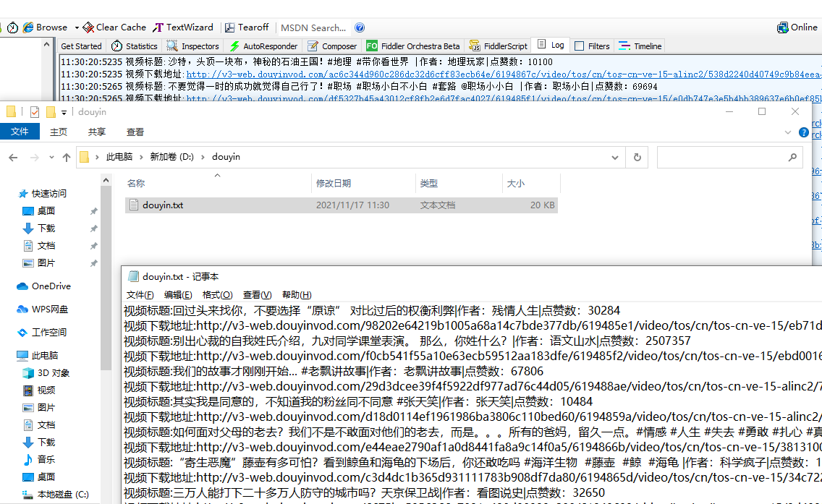The image size is (822, 504).
Task: Open Notepad's 编辑(E) menu
Action: pos(178,294)
